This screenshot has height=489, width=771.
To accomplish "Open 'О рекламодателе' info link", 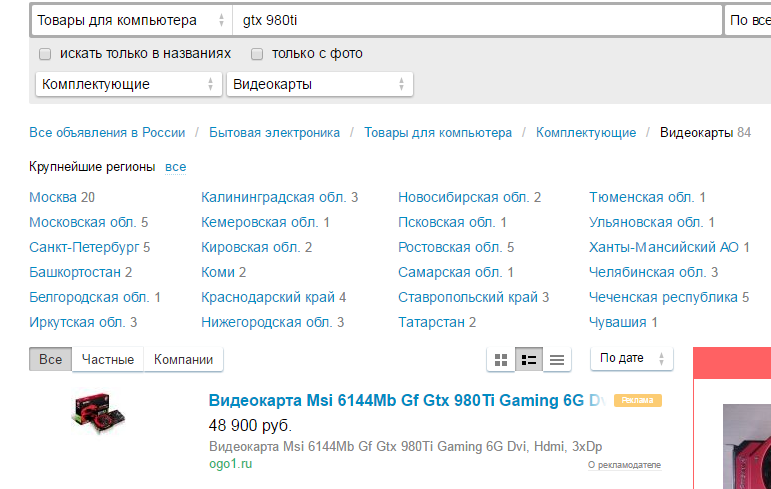I will coord(624,465).
